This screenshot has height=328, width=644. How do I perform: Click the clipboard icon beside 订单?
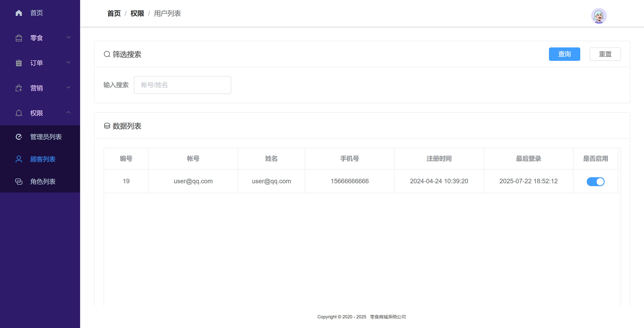click(19, 63)
